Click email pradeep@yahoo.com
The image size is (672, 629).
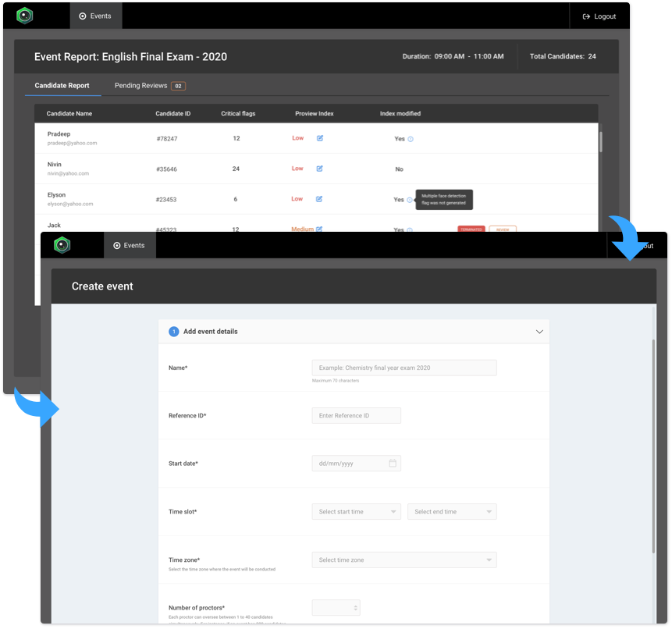72,143
